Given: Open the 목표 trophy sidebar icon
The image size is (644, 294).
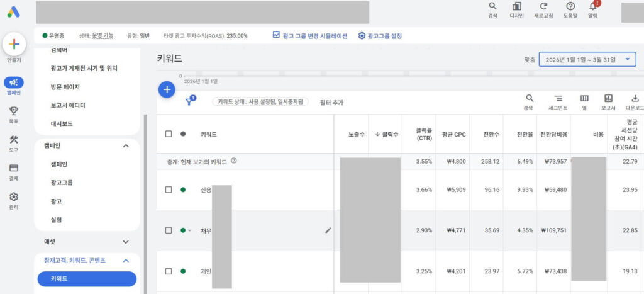Looking at the screenshot, I should (x=14, y=111).
